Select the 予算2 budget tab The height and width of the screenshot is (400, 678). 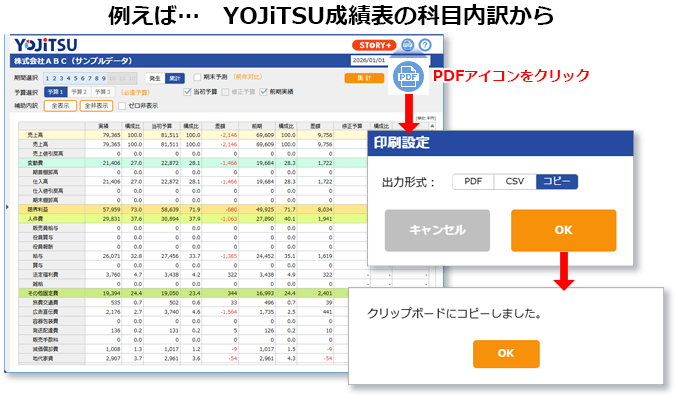[79, 92]
